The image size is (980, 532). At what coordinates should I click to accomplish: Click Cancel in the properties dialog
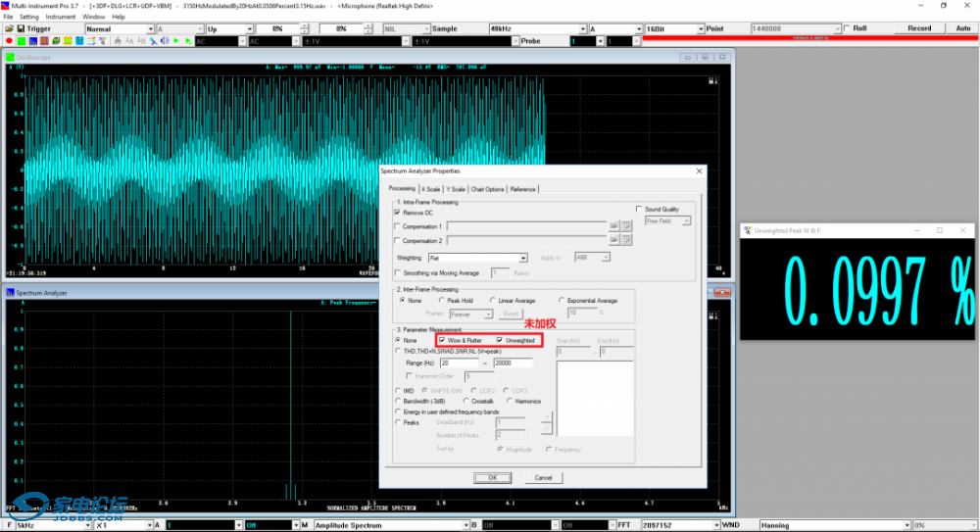tap(543, 477)
